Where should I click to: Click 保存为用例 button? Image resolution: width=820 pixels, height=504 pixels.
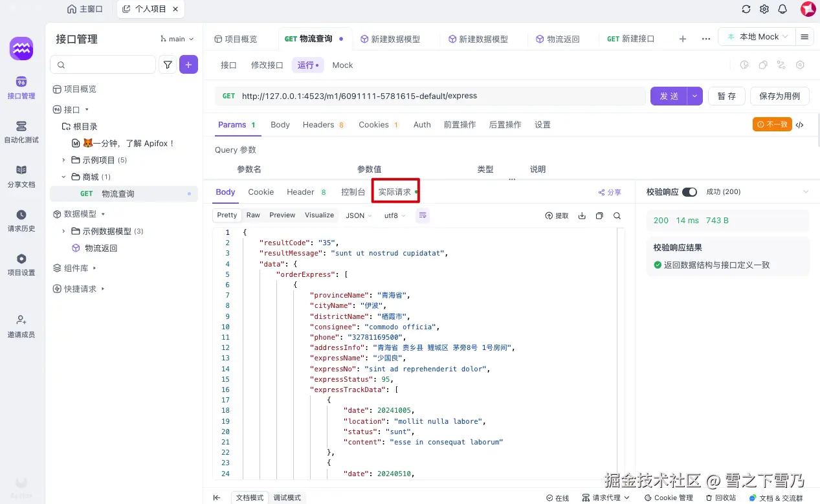[780, 96]
